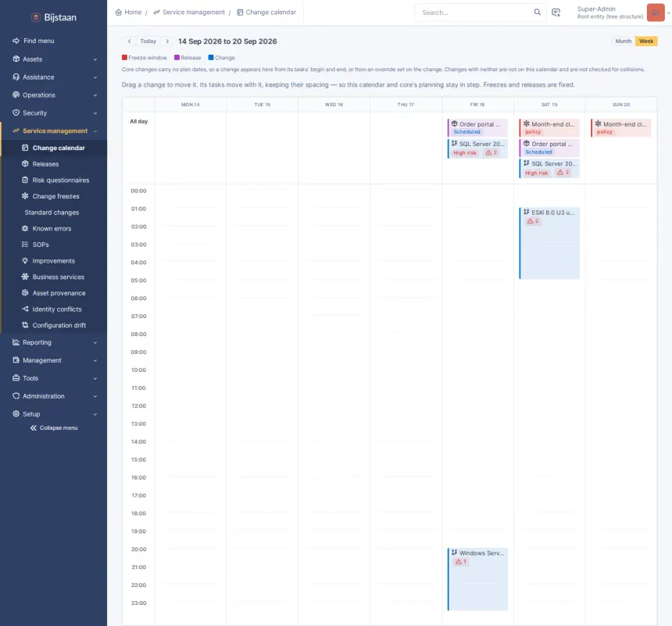The height and width of the screenshot is (626, 672).
Task: Open the Management sidebar menu
Action: coord(54,360)
